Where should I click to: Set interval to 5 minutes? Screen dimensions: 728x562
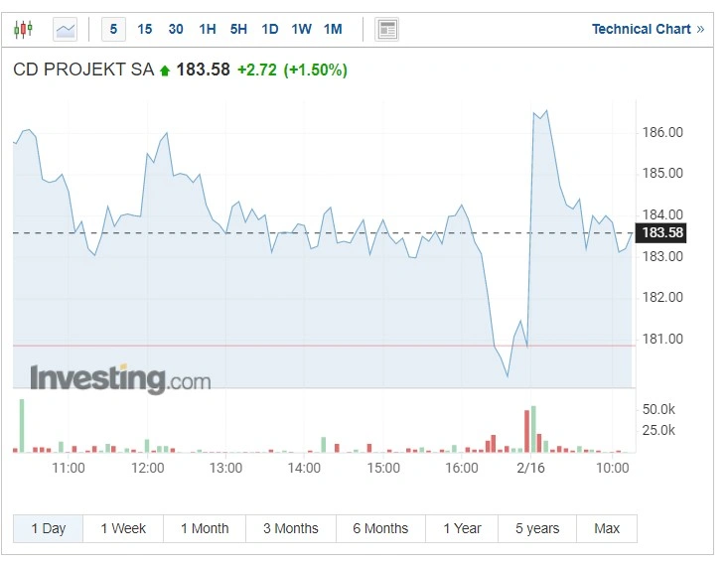click(x=113, y=29)
